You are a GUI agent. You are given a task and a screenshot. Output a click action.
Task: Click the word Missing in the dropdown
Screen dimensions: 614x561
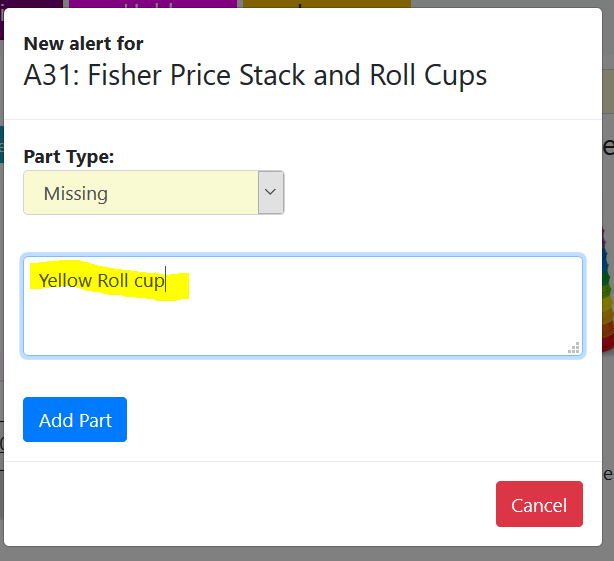click(76, 193)
